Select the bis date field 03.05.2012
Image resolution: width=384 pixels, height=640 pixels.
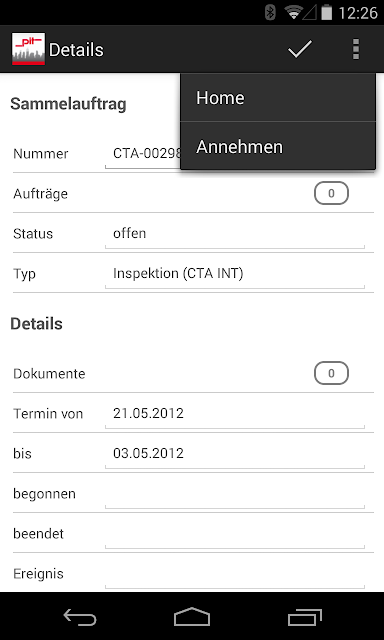point(235,455)
